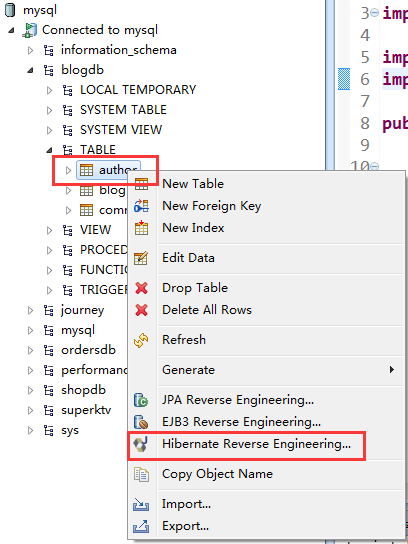
Task: Choose New Table from context menu
Action: point(193,184)
